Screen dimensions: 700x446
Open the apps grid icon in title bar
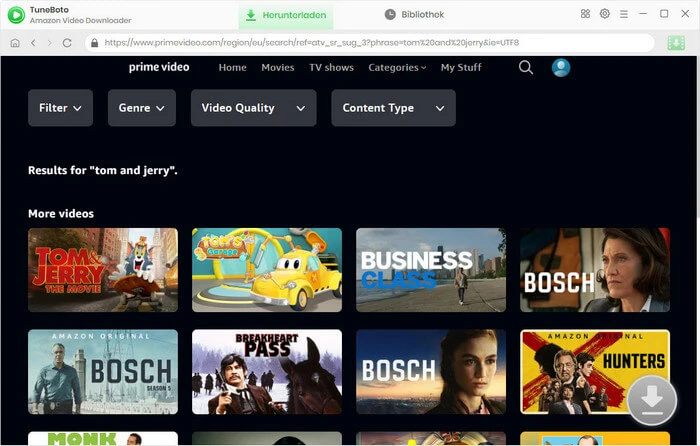[x=585, y=14]
